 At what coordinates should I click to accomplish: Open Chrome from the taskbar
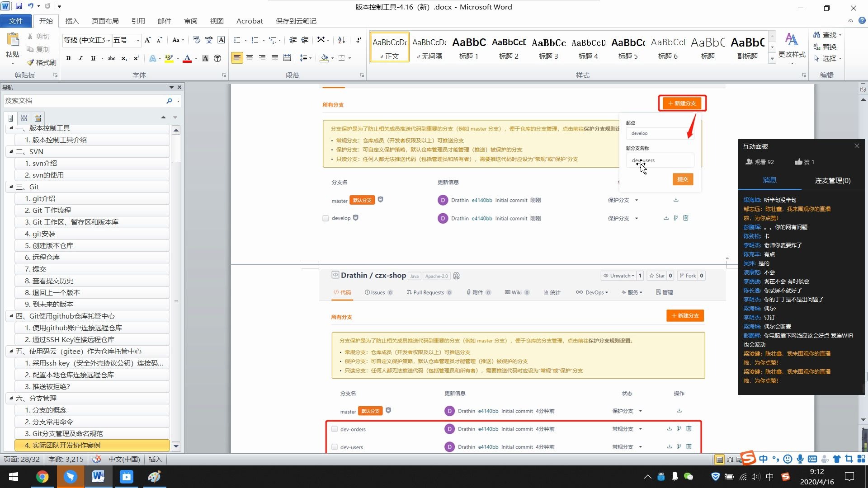click(x=42, y=477)
